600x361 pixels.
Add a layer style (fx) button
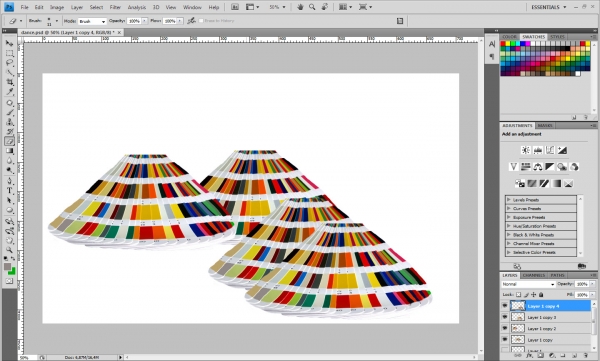point(529,356)
